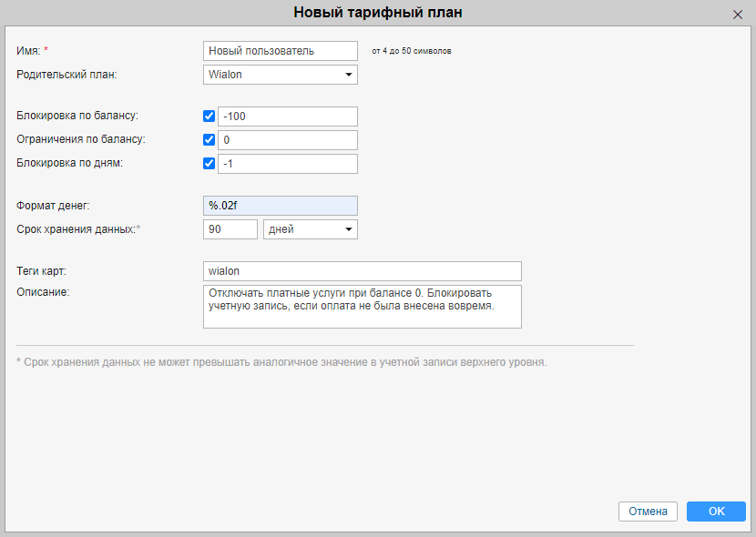Open the 'Родительский план' dropdown
The width and height of the screenshot is (756, 537).
pos(281,75)
